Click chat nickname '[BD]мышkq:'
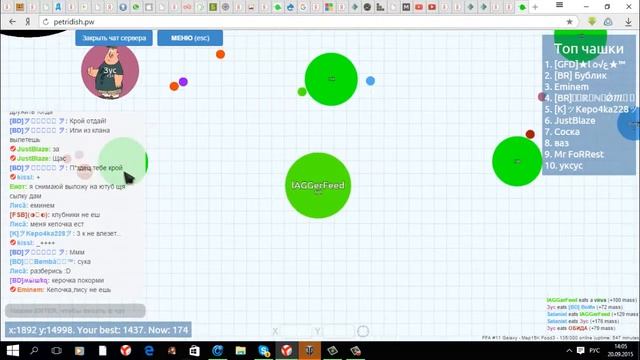The width and height of the screenshot is (640, 360). 29,280
